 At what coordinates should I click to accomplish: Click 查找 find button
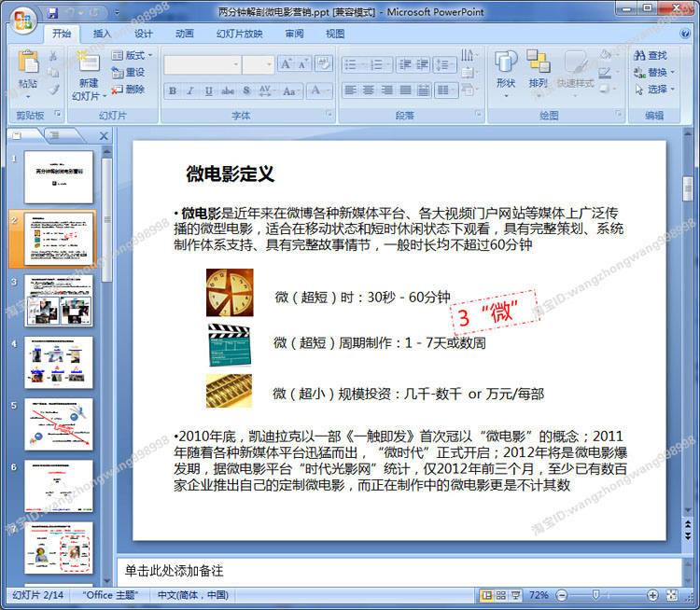point(651,55)
